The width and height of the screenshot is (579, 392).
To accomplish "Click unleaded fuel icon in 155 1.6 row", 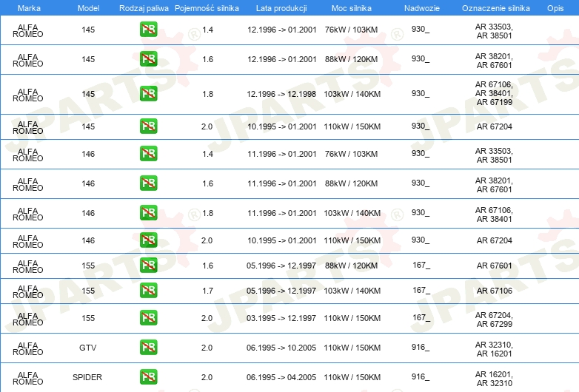I will (148, 265).
